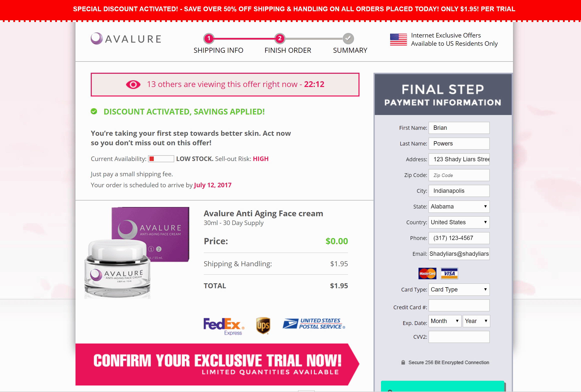Expand the Card Type dropdown
This screenshot has width=581, height=392.
[459, 289]
